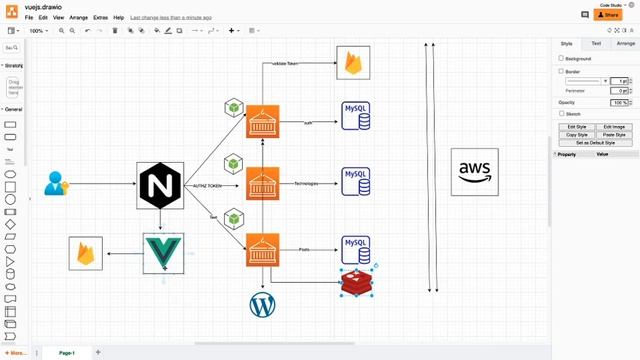
Task: Select the user with key icon
Action: point(56,183)
